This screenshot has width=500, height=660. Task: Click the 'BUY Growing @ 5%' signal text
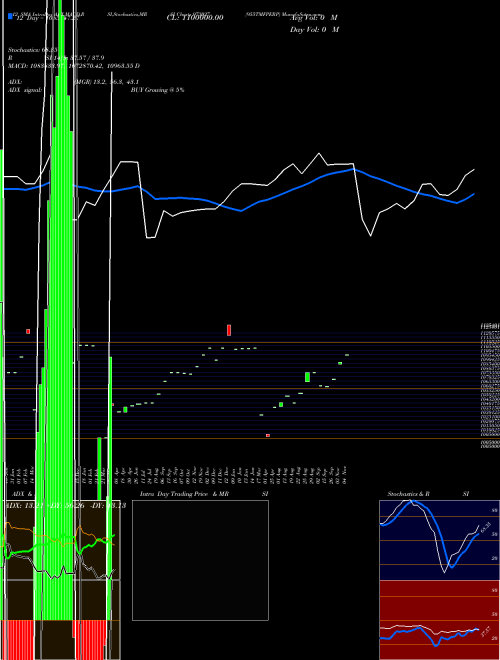click(x=157, y=90)
